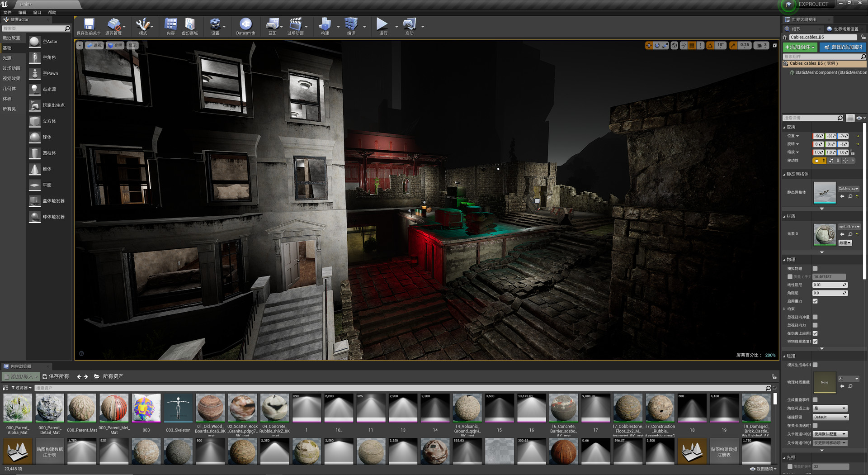The height and width of the screenshot is (475, 868).
Task: Launch 过场动画 Cinematics tool
Action: point(297,26)
